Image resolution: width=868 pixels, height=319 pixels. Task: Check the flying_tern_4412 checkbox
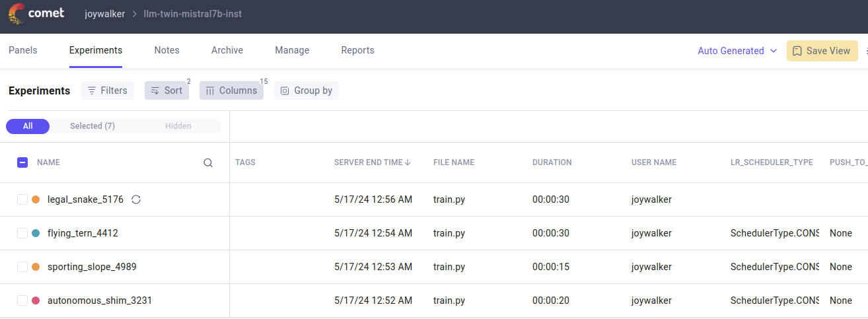click(22, 233)
